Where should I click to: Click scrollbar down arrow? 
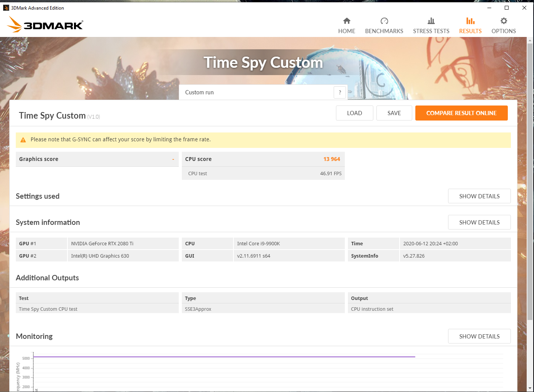click(530, 388)
